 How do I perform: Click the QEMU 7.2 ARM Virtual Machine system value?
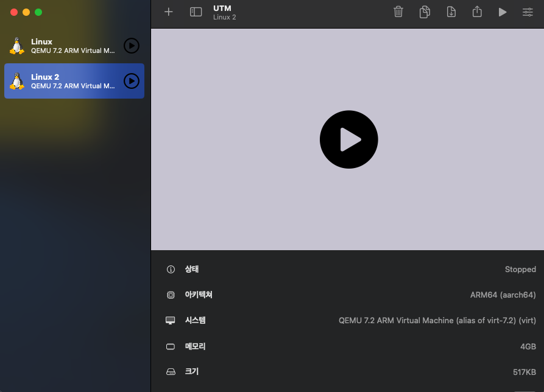pos(437,321)
